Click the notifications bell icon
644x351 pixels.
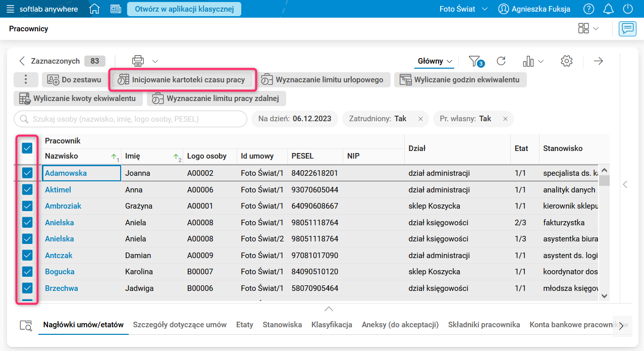tap(609, 9)
